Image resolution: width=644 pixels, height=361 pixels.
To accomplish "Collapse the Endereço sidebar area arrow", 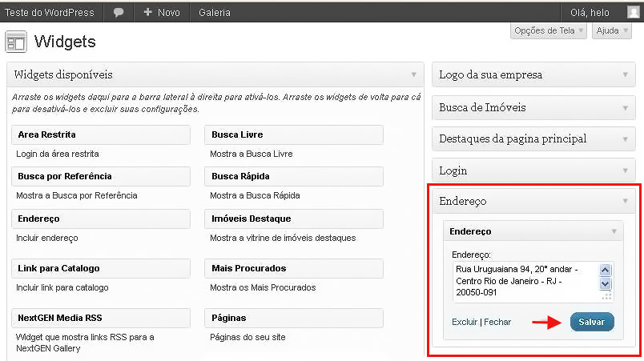I will click(625, 201).
